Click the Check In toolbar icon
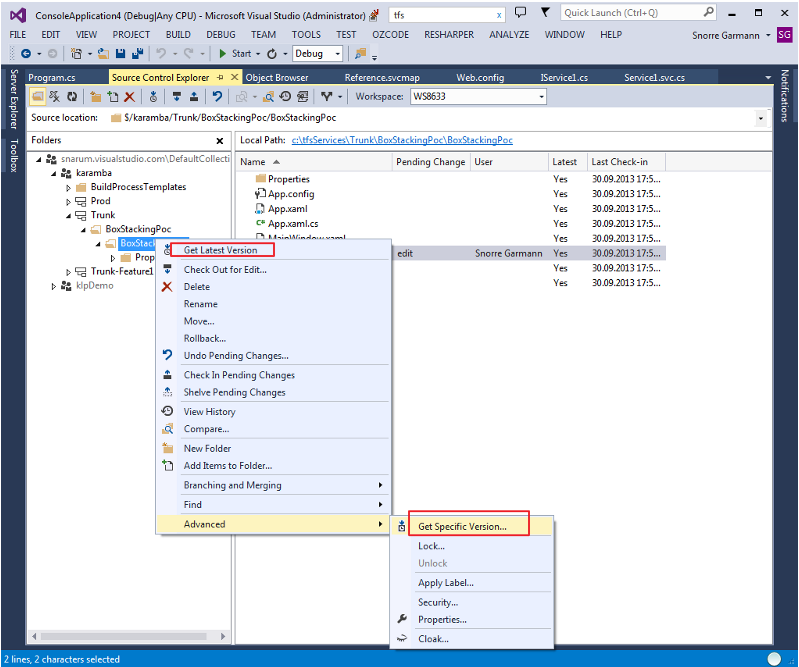The image size is (799, 667). point(194,96)
